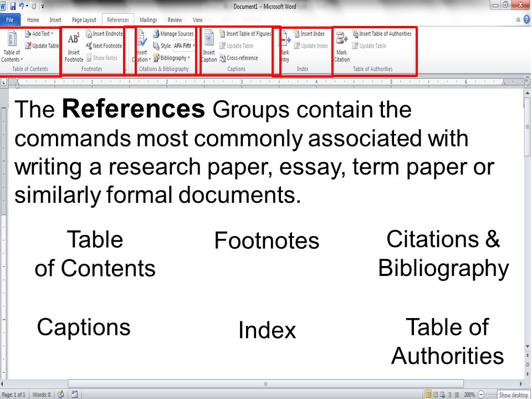Open Footnotes dialog launcher
The image size is (532, 399).
coord(125,70)
